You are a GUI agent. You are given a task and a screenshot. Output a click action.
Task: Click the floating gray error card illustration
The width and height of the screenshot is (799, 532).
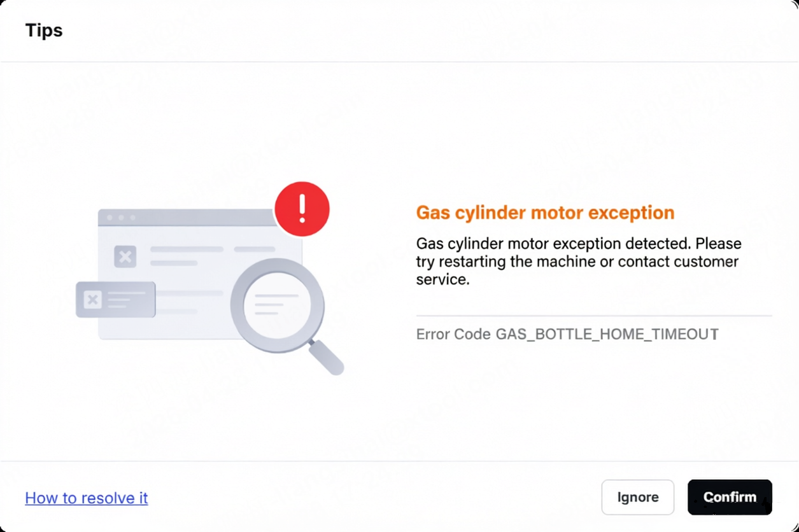point(116,299)
